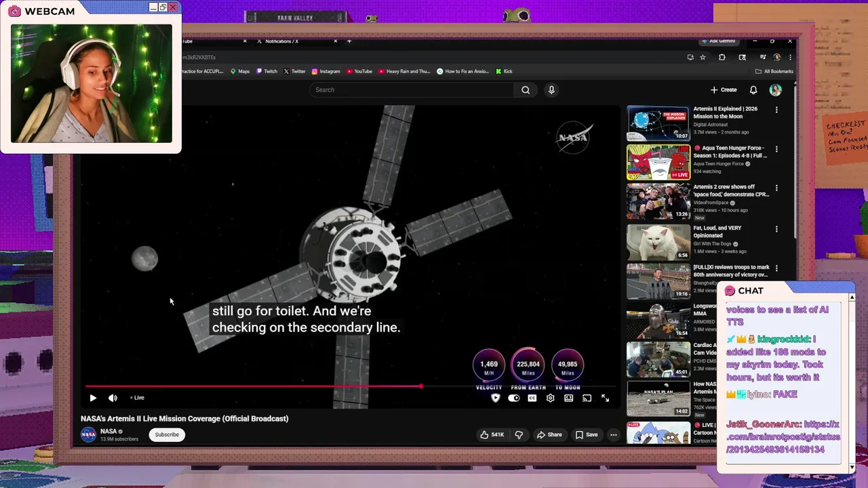
Task: Open How to Fix an Anxio... bookmark
Action: [463, 71]
